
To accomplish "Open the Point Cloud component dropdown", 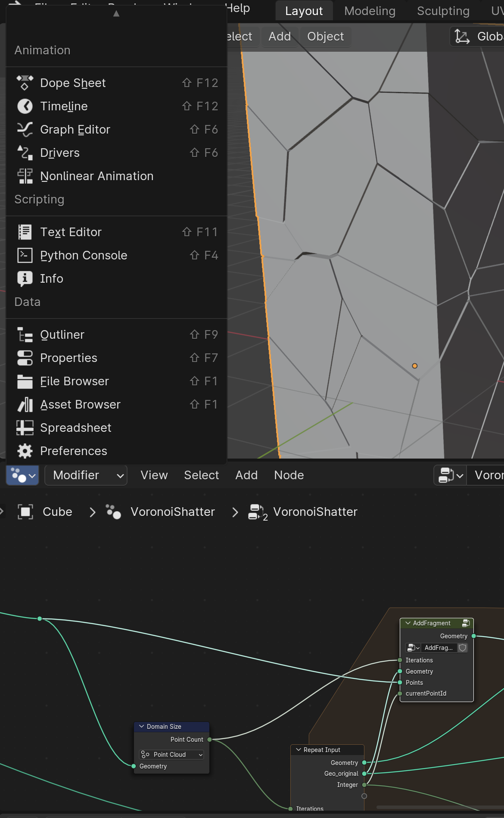I will [x=171, y=755].
